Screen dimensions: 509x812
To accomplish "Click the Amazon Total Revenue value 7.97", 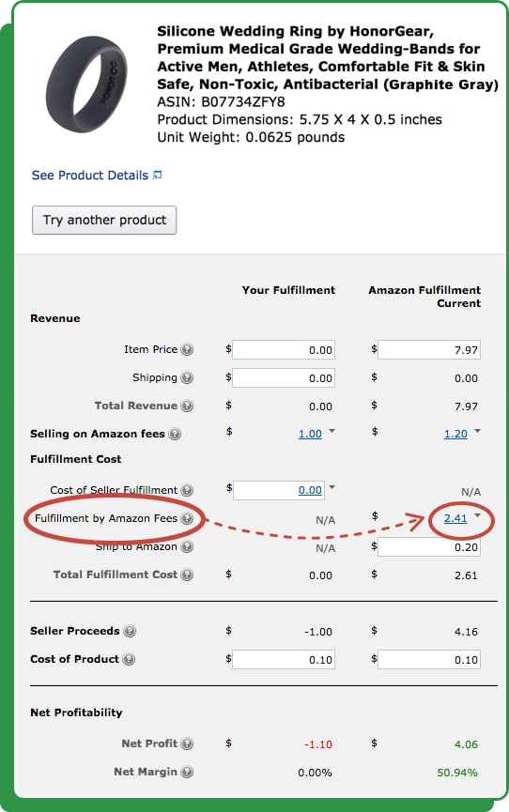I will click(466, 406).
